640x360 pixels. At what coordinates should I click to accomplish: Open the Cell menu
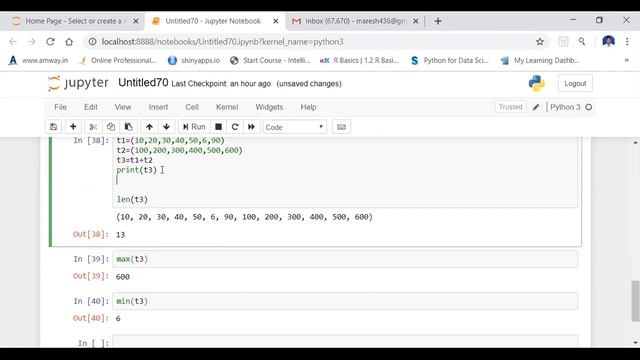(192, 107)
